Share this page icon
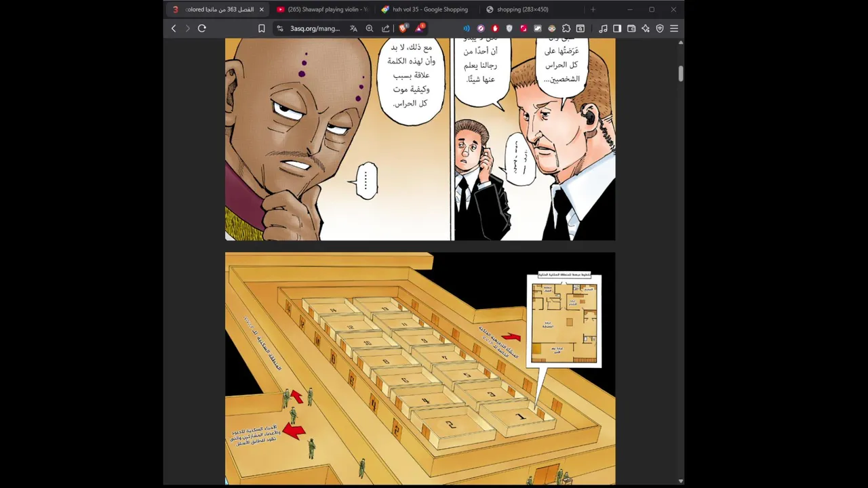The height and width of the screenshot is (488, 868). pos(386,28)
